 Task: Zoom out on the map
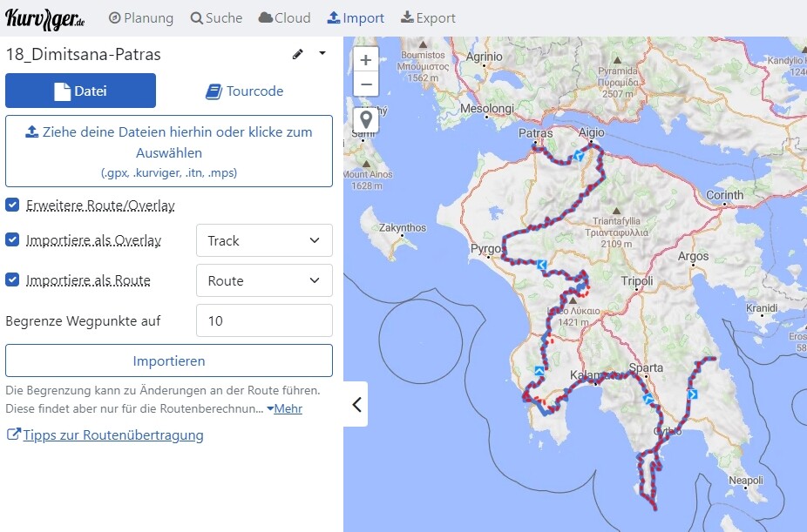point(366,84)
